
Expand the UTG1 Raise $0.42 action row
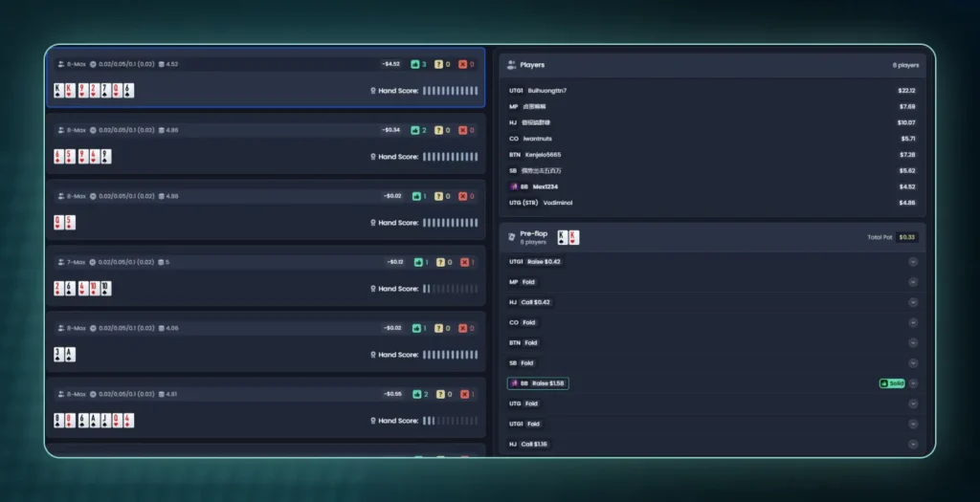pyautogui.click(x=913, y=262)
